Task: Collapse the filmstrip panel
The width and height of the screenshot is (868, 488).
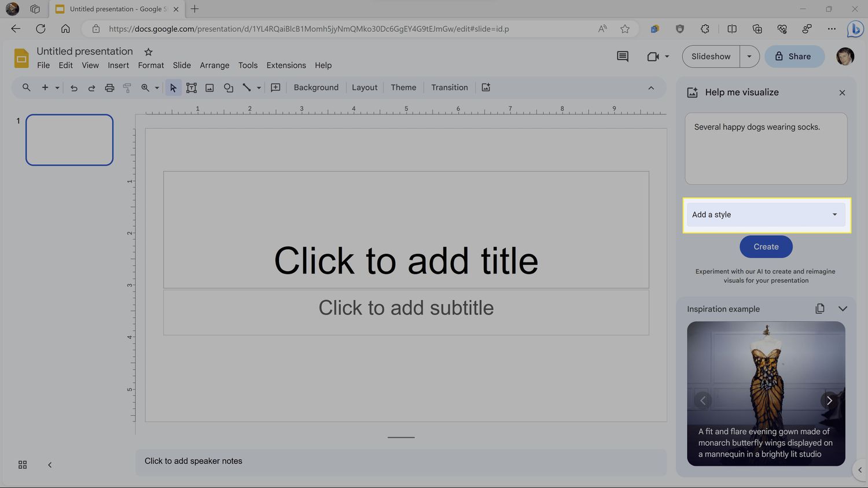Action: click(x=50, y=465)
